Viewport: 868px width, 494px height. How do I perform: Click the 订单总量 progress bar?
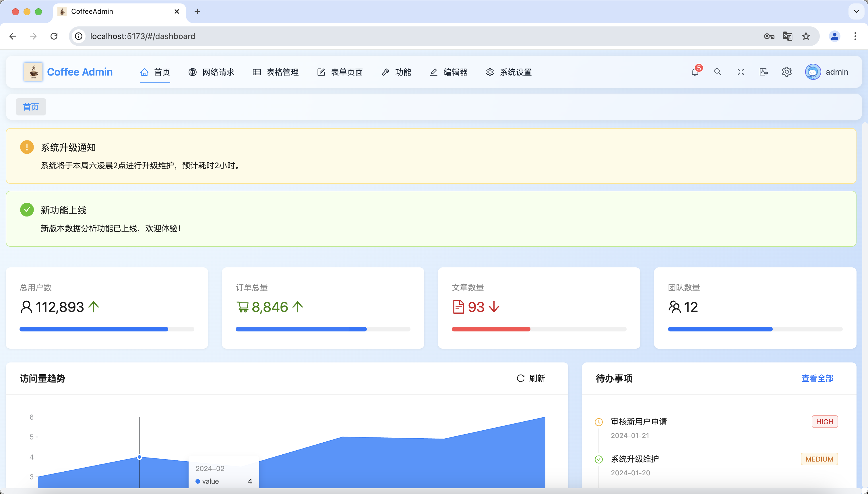(323, 329)
